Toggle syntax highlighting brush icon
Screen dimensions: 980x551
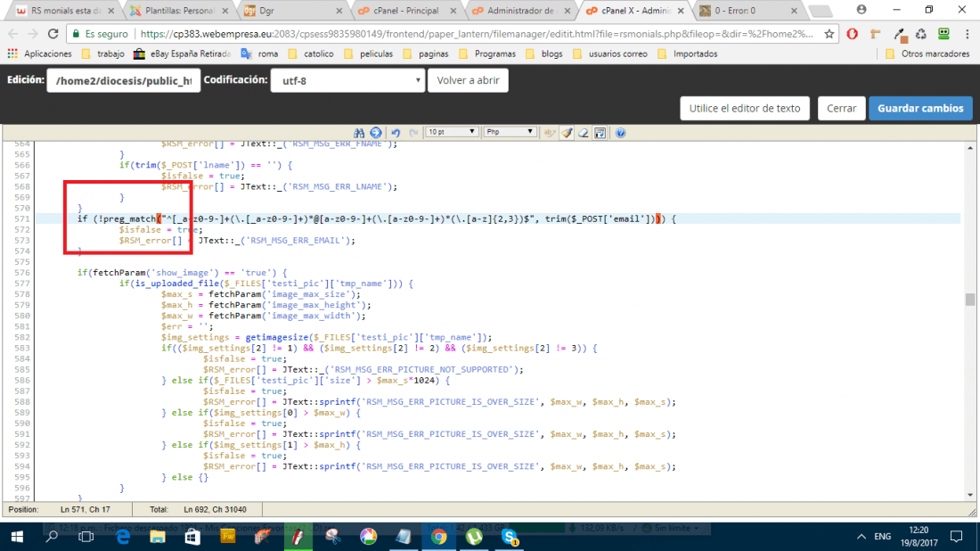click(x=567, y=133)
